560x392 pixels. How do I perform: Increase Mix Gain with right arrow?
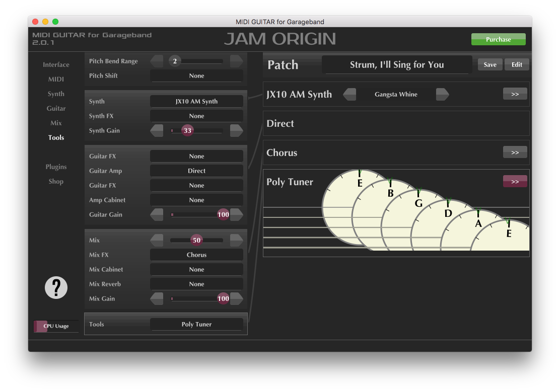pos(236,298)
